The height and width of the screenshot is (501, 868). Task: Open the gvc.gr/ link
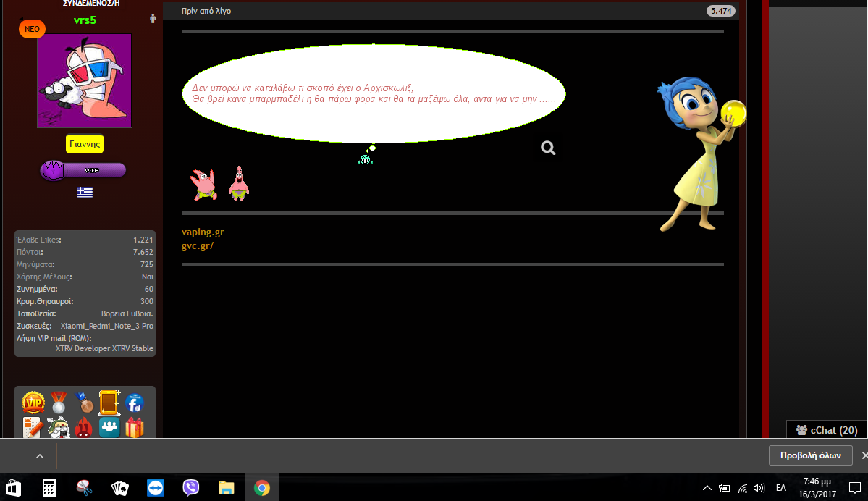[x=198, y=245]
